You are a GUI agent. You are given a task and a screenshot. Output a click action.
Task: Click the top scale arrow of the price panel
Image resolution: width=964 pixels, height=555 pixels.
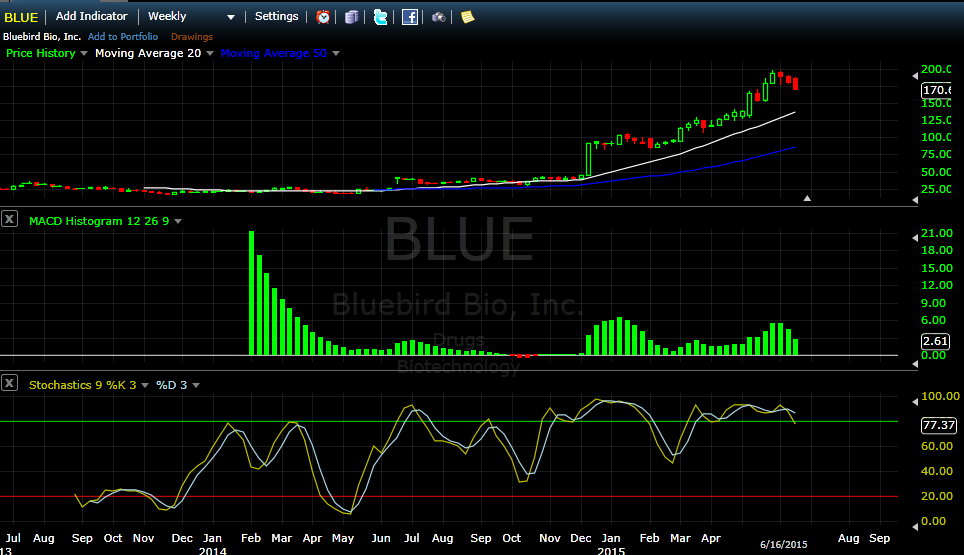tap(915, 76)
